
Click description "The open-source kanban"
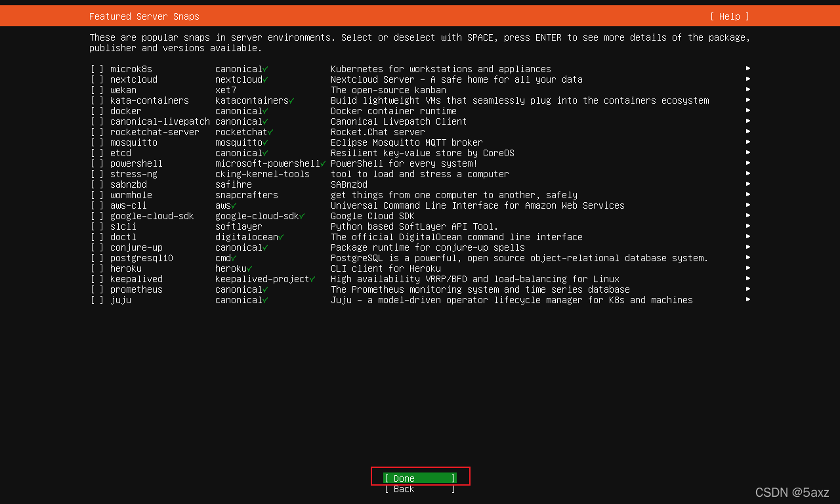(x=388, y=90)
